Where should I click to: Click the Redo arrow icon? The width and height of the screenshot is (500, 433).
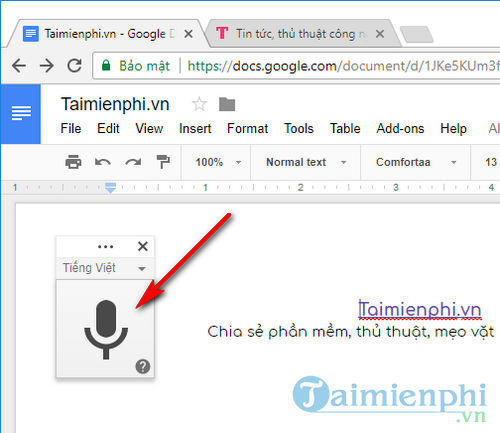click(x=133, y=162)
